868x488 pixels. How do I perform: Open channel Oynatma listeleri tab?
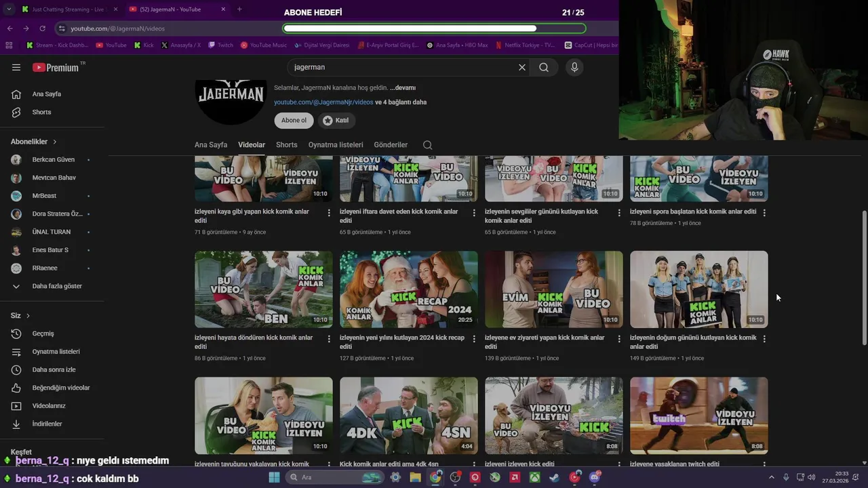[x=336, y=145]
